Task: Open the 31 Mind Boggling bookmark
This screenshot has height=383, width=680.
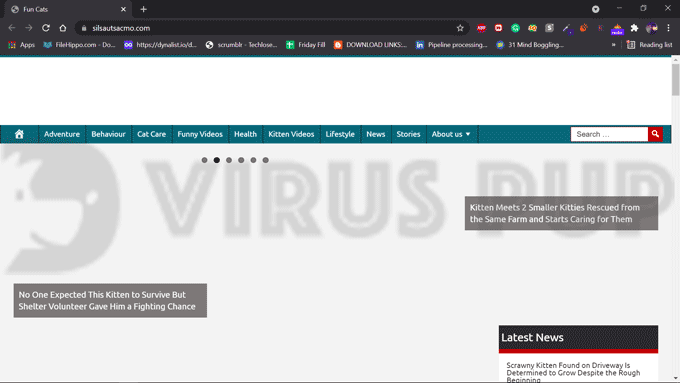Action: (530, 45)
